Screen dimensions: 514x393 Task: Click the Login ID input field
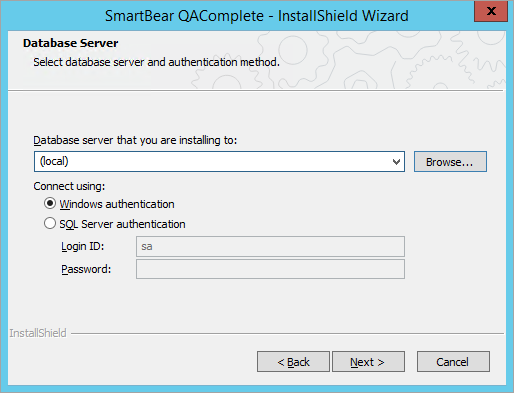(x=270, y=246)
